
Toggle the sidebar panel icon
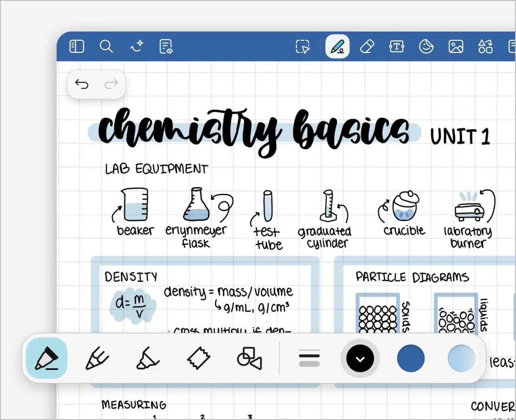coord(77,46)
